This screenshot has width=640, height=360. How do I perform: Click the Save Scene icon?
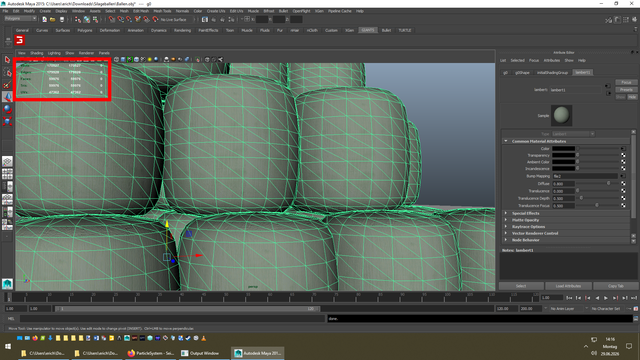pos(62,19)
